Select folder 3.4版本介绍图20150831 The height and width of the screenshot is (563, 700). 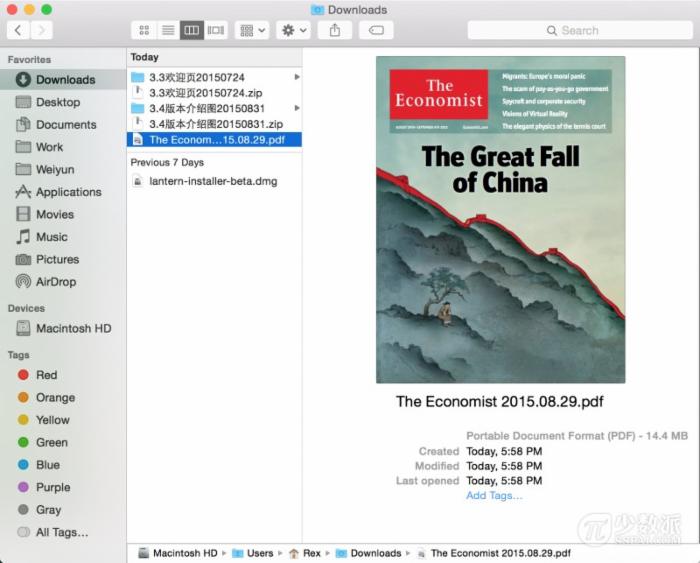coord(214,108)
